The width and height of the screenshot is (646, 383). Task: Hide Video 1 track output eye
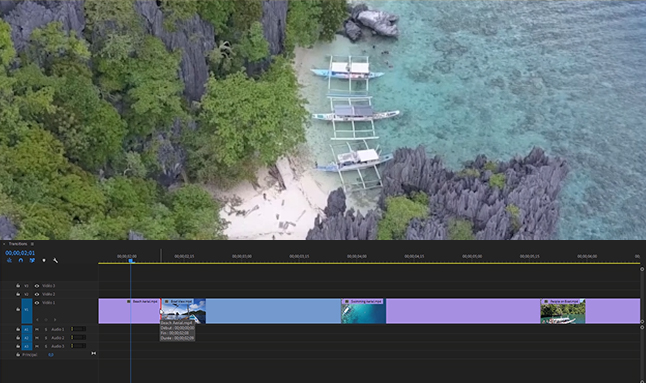(x=37, y=303)
